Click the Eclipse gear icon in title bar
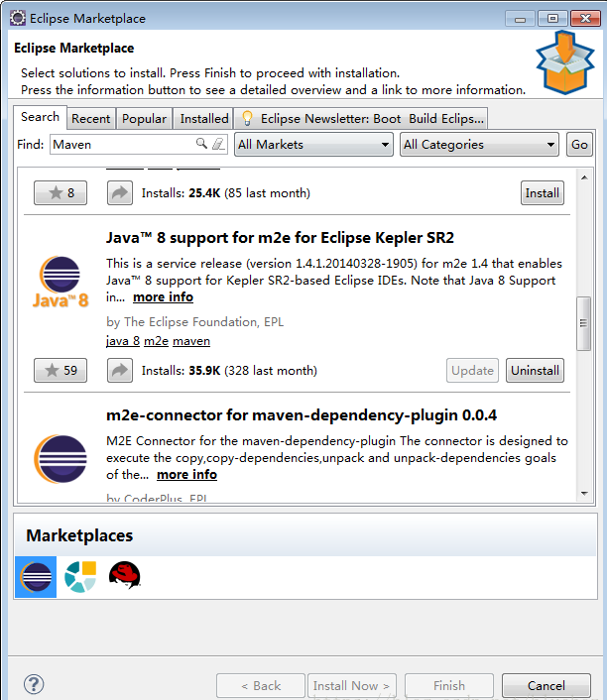607x700 pixels. click(x=18, y=18)
